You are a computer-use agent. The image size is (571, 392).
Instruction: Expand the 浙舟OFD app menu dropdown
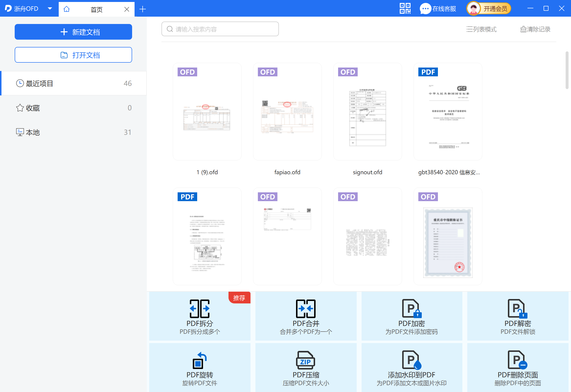(50, 9)
